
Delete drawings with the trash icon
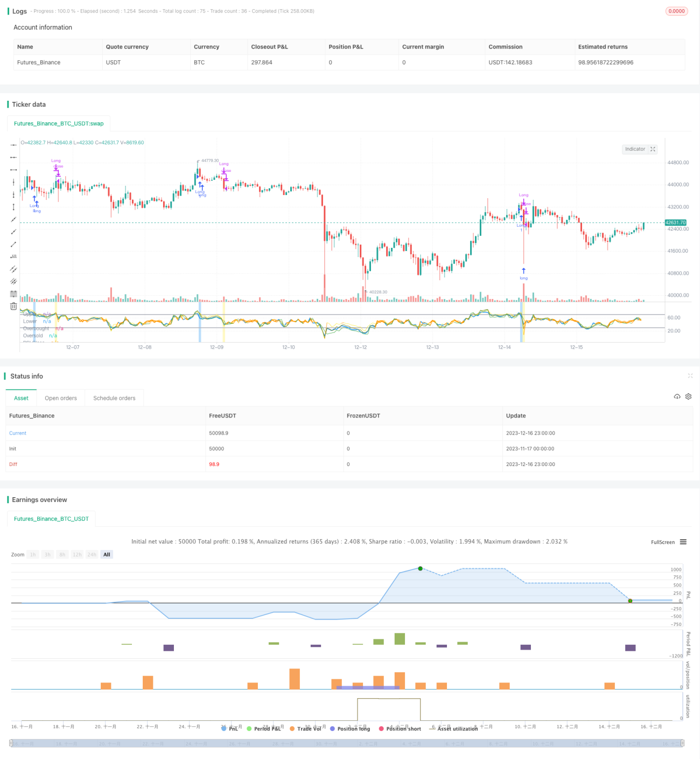pos(13,306)
